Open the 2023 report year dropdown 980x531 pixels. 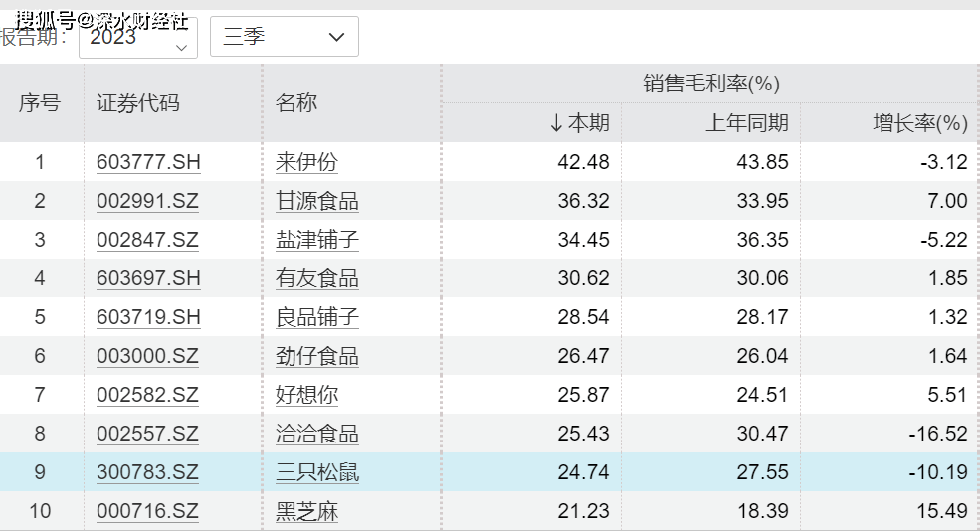click(x=138, y=38)
